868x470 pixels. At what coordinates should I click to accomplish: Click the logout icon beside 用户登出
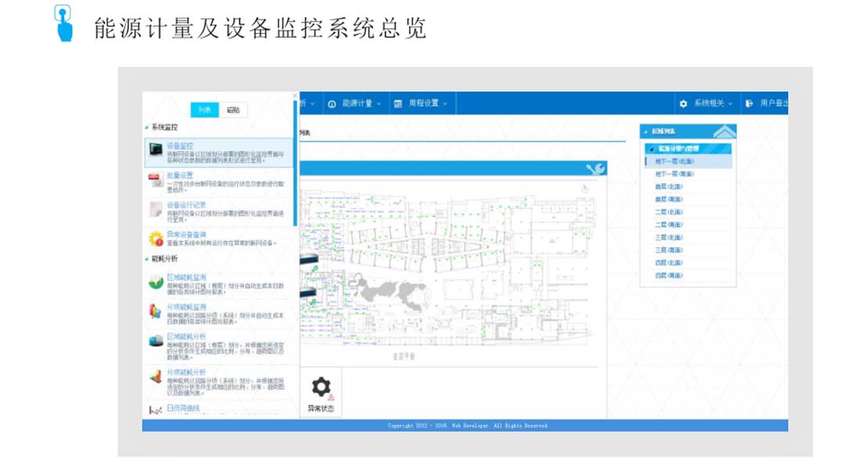point(749,103)
